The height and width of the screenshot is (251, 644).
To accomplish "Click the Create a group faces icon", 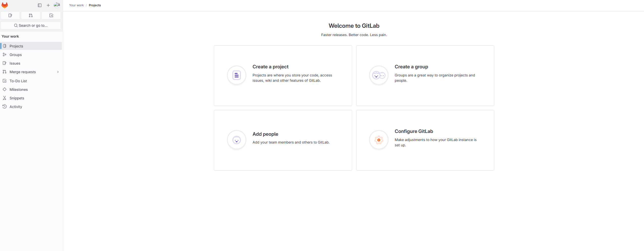I will (x=379, y=75).
